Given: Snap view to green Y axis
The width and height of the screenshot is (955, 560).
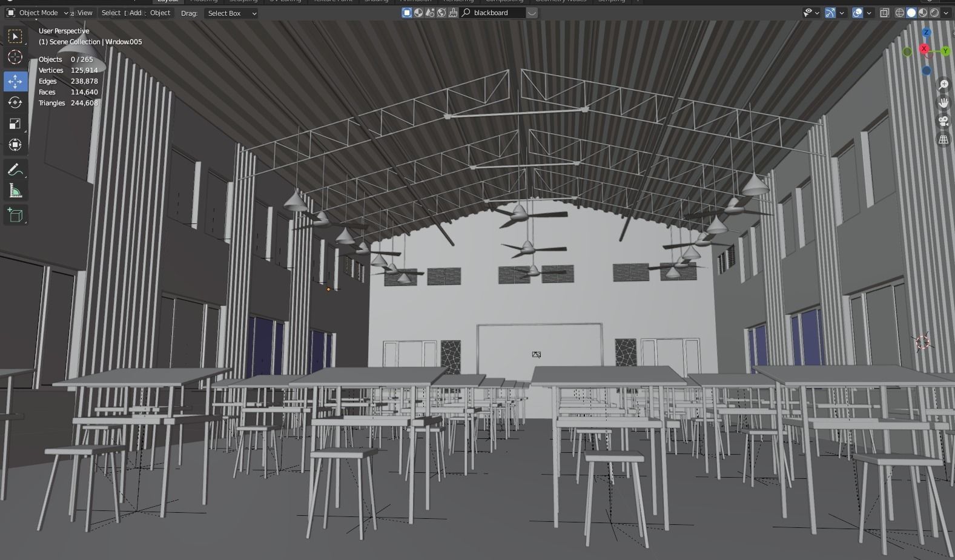Looking at the screenshot, I should [945, 51].
